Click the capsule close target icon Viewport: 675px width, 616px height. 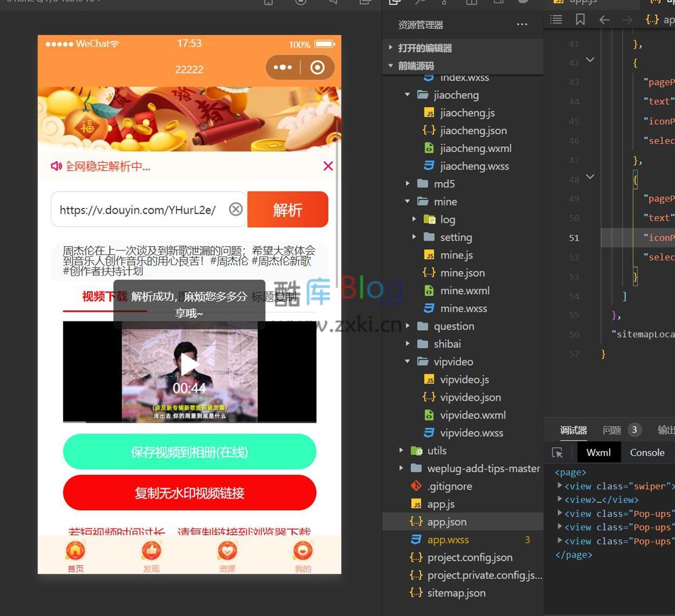317,67
